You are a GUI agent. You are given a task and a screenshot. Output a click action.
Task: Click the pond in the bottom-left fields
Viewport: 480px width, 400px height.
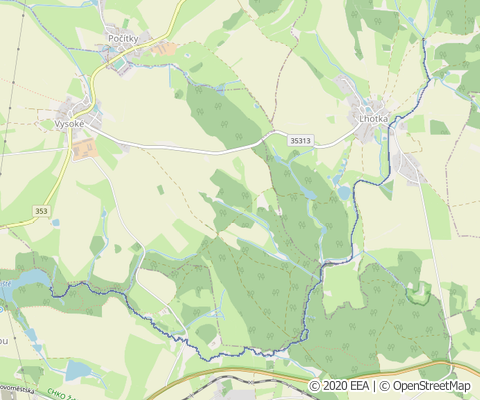(78, 370)
